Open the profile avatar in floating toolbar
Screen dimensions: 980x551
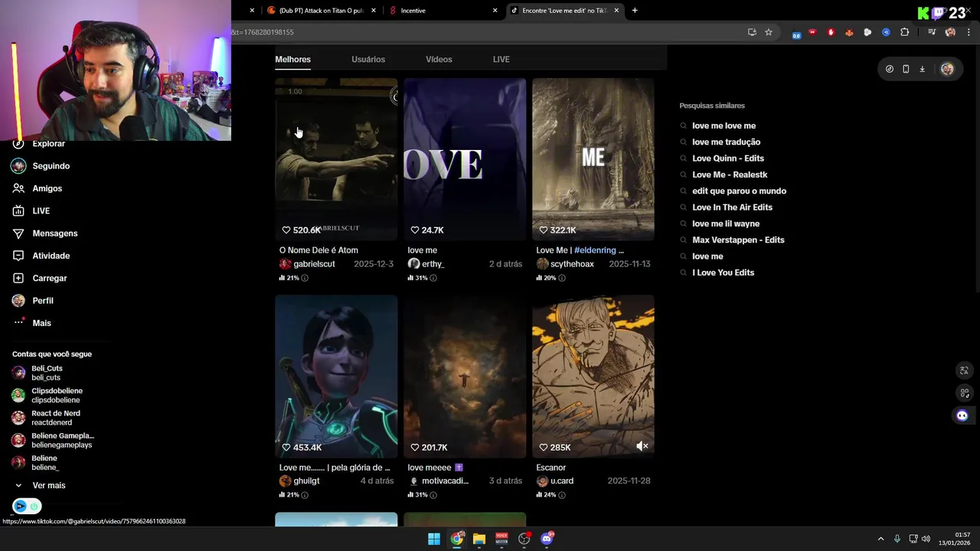pos(947,69)
